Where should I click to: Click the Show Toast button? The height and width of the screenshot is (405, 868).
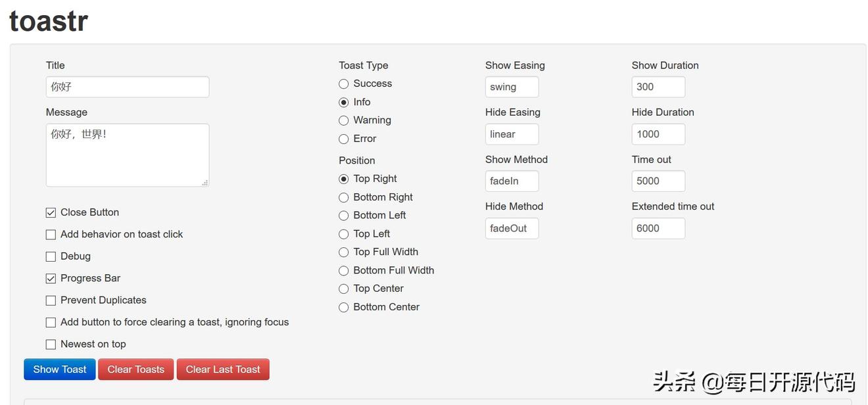pyautogui.click(x=60, y=369)
